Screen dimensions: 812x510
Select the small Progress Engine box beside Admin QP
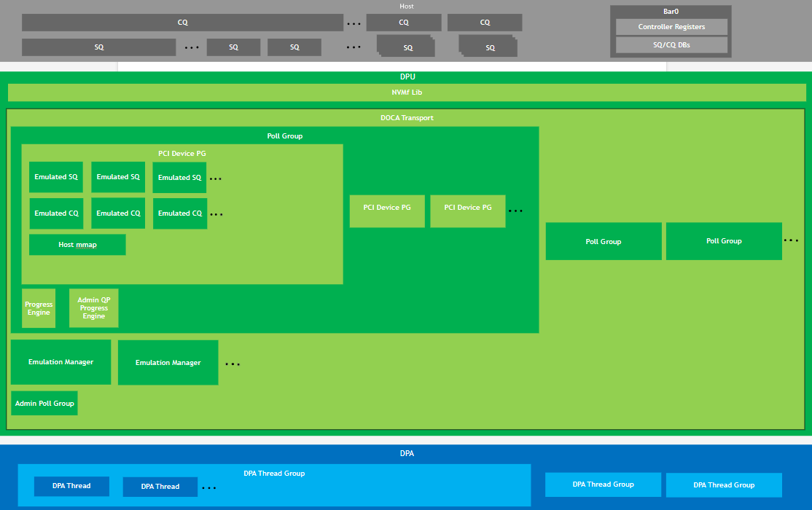point(39,308)
